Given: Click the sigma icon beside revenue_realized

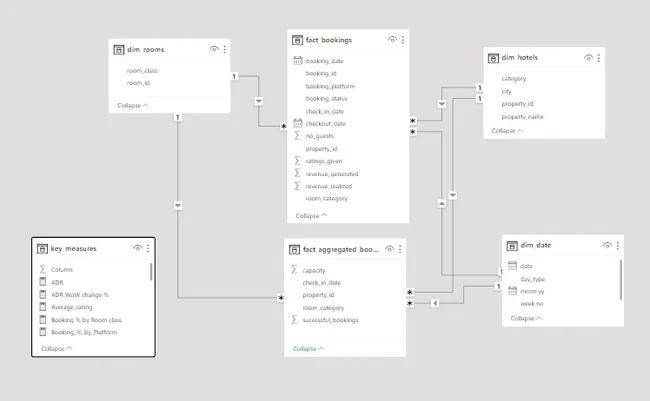Looking at the screenshot, I should point(297,186).
